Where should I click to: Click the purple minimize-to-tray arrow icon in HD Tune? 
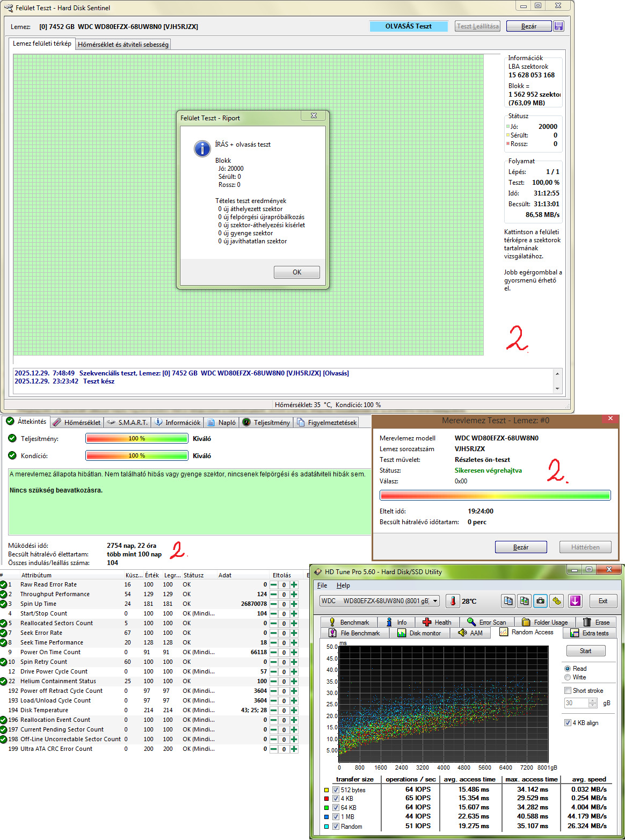[x=575, y=601]
